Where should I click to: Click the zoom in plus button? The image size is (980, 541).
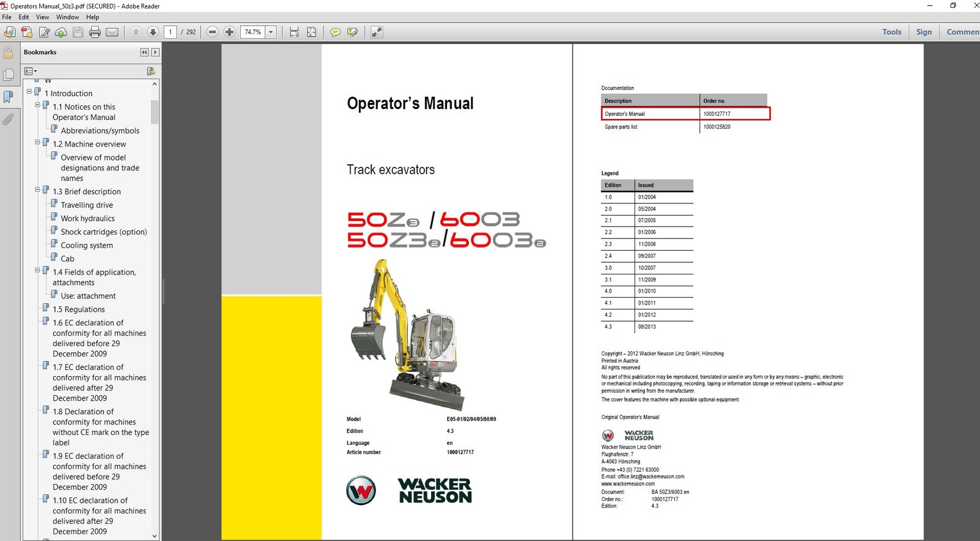pos(229,32)
